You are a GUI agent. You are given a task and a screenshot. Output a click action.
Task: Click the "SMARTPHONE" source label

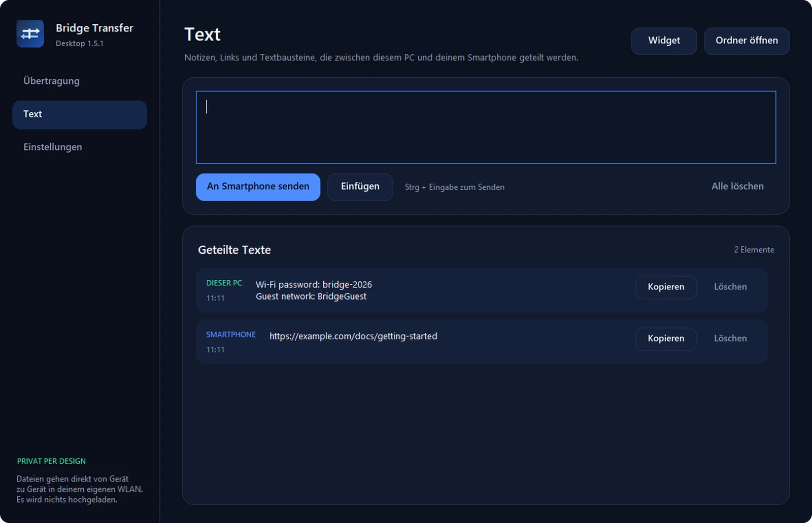(x=231, y=335)
